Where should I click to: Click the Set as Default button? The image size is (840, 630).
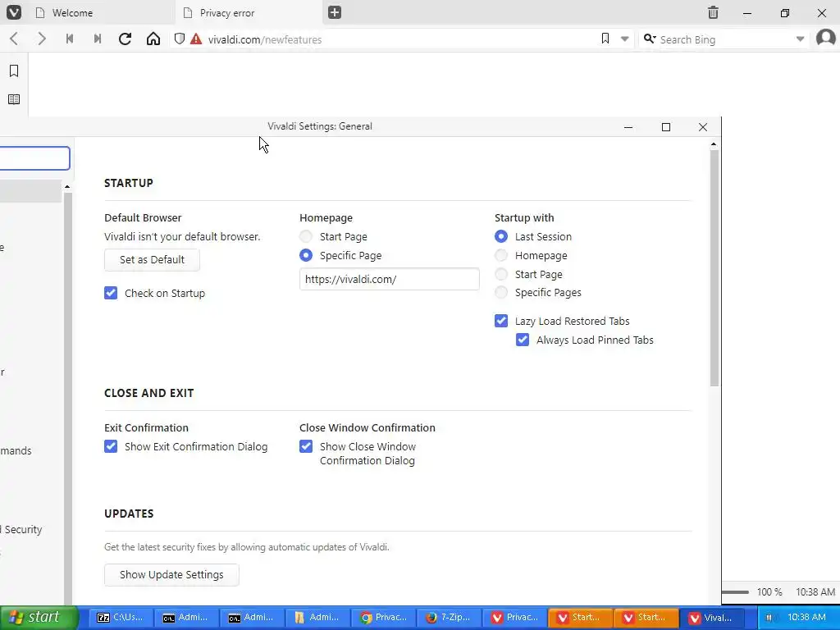tap(152, 260)
